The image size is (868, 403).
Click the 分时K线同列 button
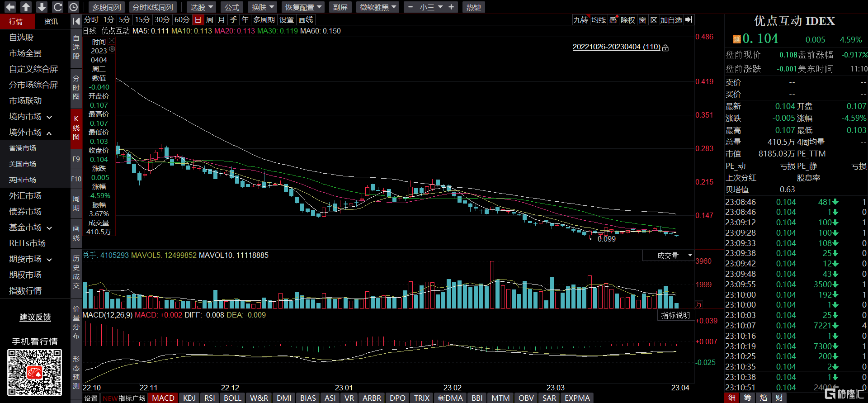[x=153, y=7]
